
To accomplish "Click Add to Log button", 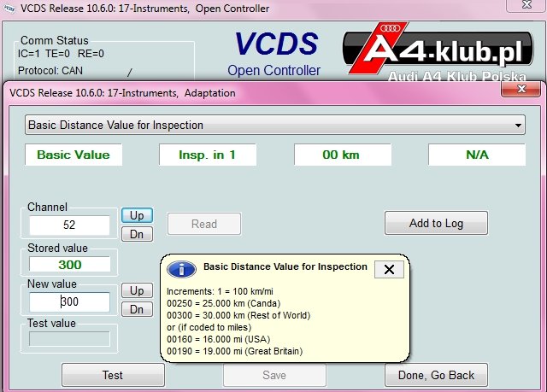I will pos(436,223).
